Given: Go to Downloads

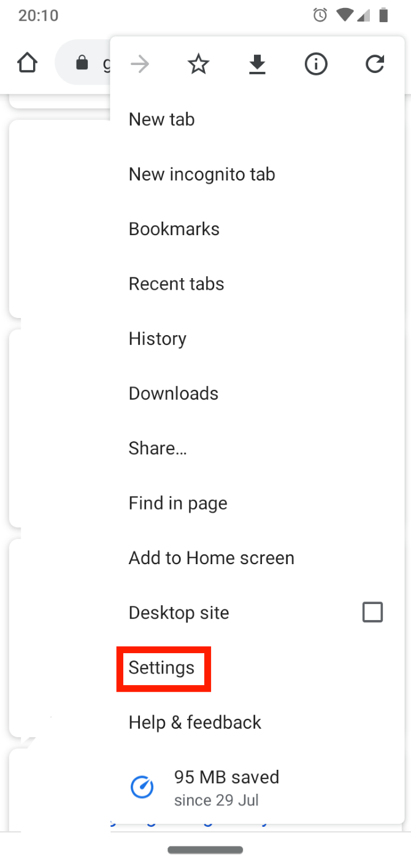Looking at the screenshot, I should (174, 393).
